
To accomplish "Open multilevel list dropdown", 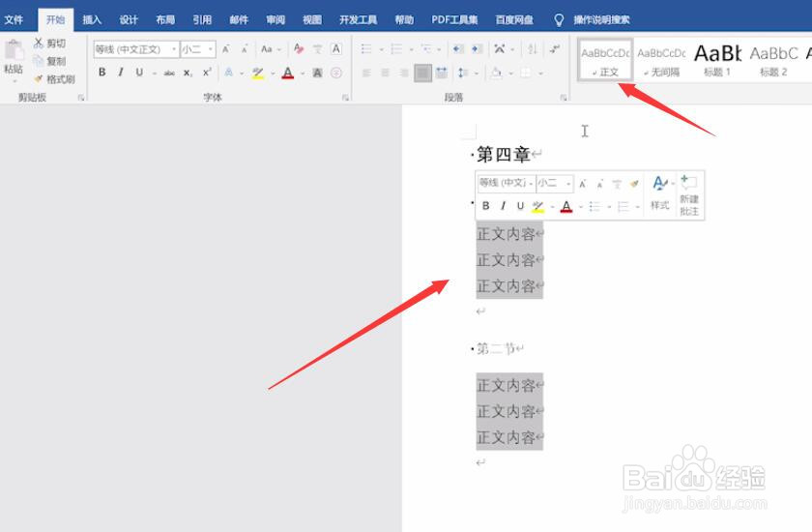I will tap(439, 49).
